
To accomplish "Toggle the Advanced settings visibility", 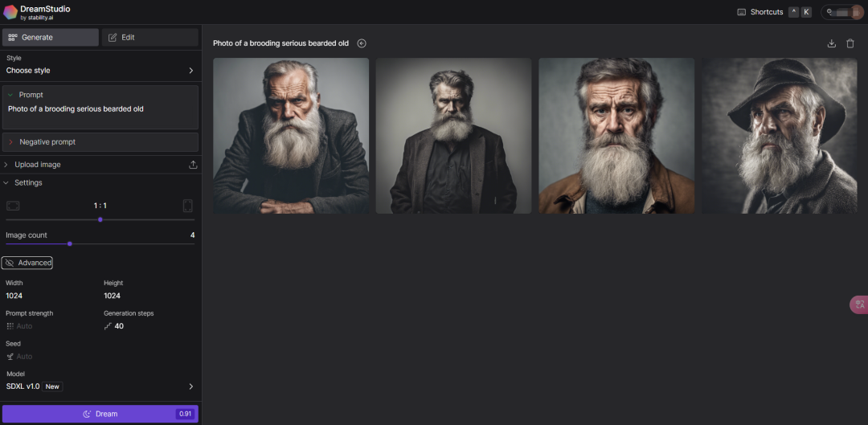I will 27,263.
